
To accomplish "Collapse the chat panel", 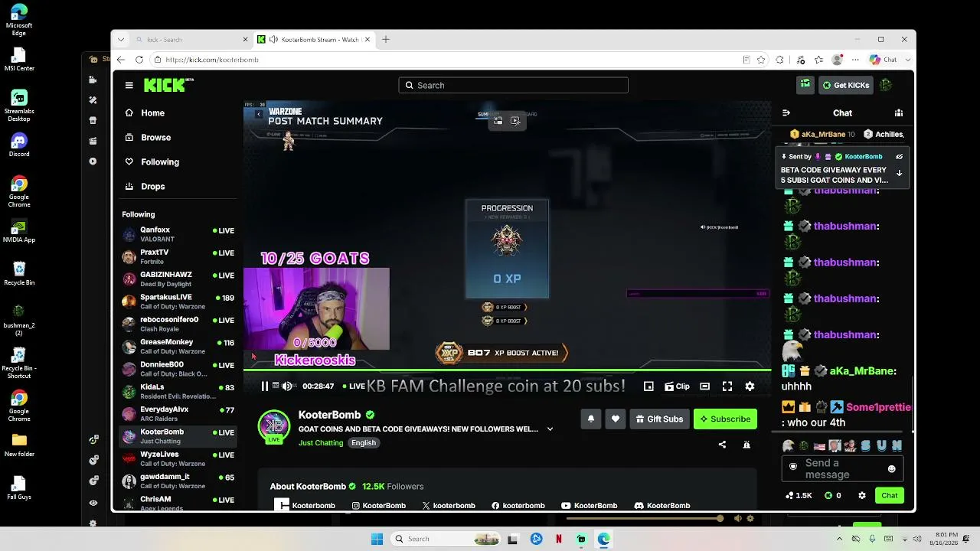I will click(786, 112).
